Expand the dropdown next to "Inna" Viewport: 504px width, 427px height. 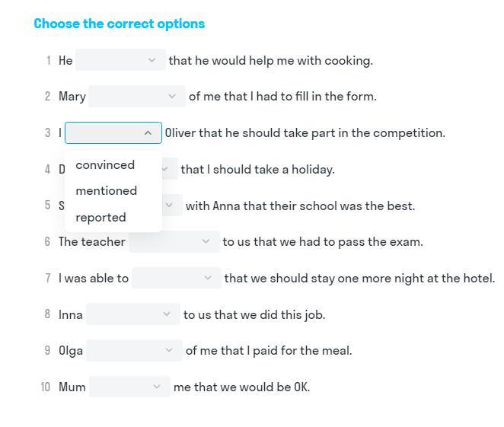[132, 314]
